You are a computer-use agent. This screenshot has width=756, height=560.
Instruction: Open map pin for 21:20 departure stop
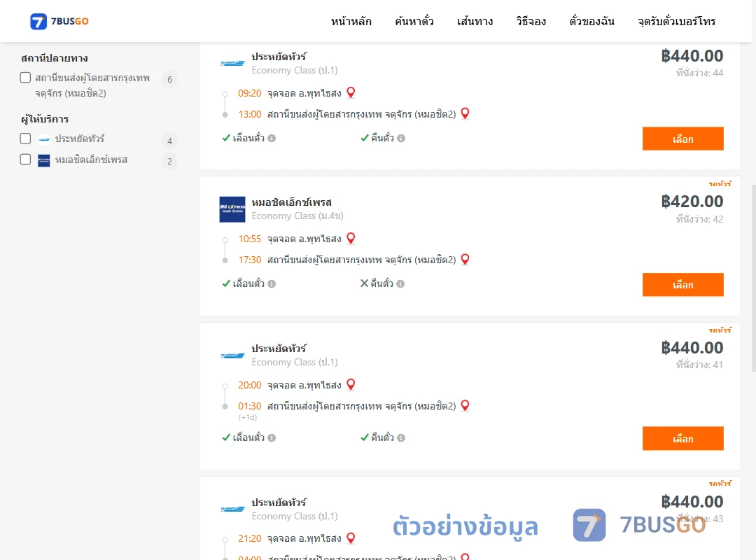click(x=351, y=538)
